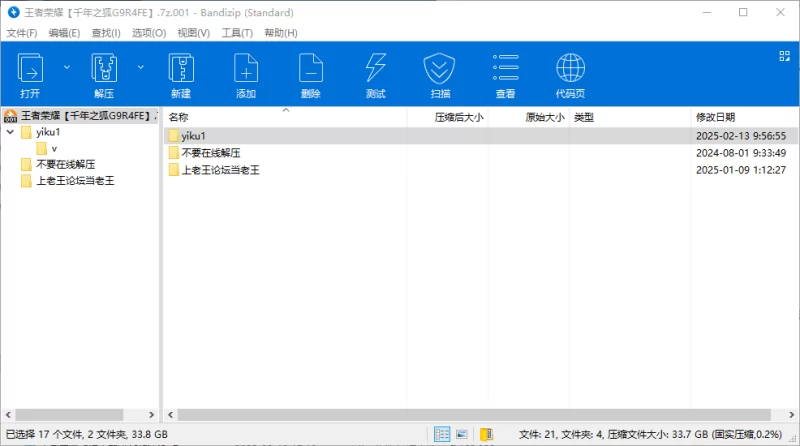800x446 pixels.
Task: Select yiku1 folder in tree panel
Action: point(48,132)
